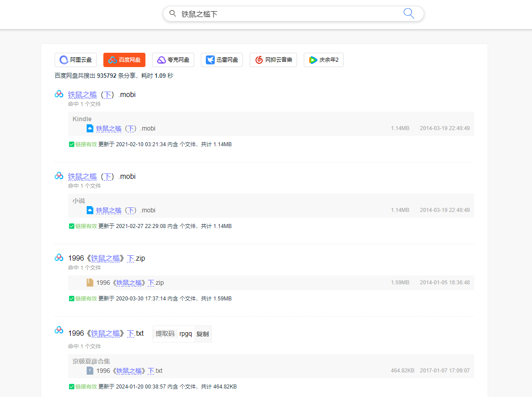Screen dimensions: 532x397
Task: Open the 网抑云音樂 tab
Action: click(x=273, y=60)
